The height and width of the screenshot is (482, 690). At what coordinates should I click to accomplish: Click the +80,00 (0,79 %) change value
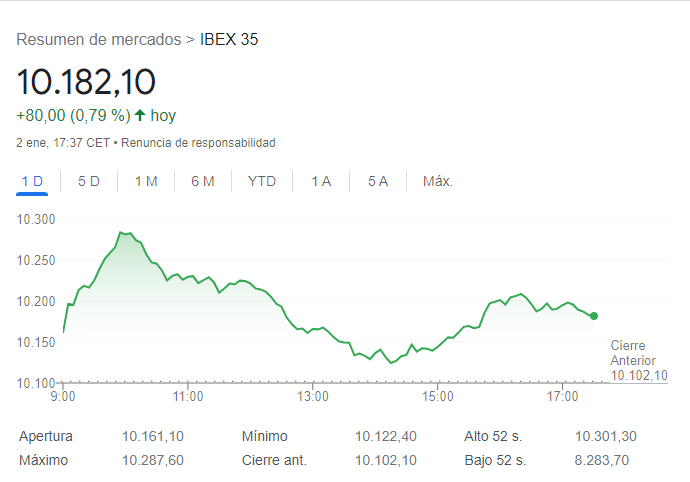(73, 116)
